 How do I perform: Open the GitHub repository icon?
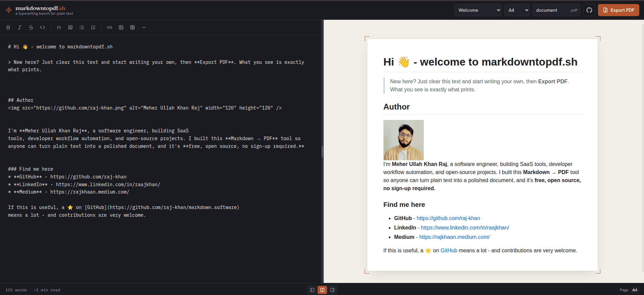[589, 10]
